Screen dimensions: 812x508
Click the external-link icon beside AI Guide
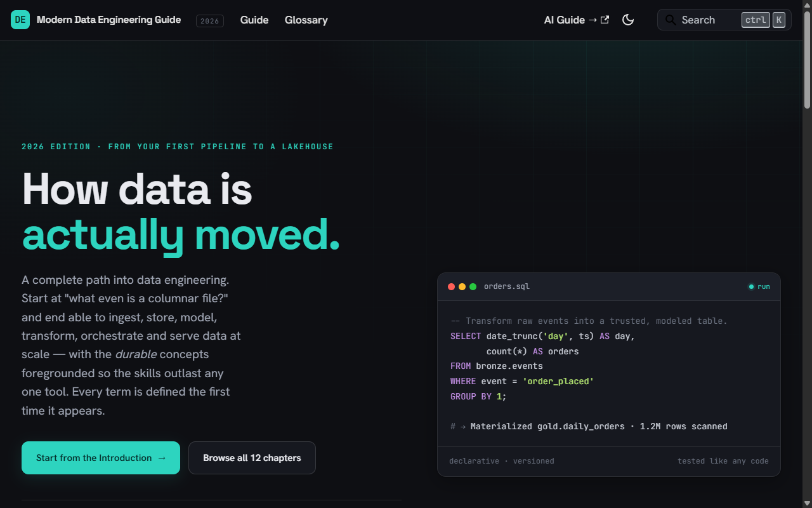[x=605, y=20]
